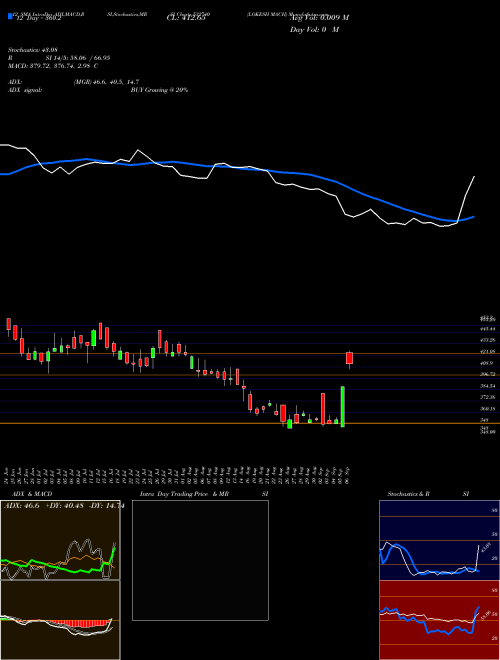Select the MACD 379.72, 376.74, 2.98 line
Screen dimensions: 500x660
click(x=53, y=66)
